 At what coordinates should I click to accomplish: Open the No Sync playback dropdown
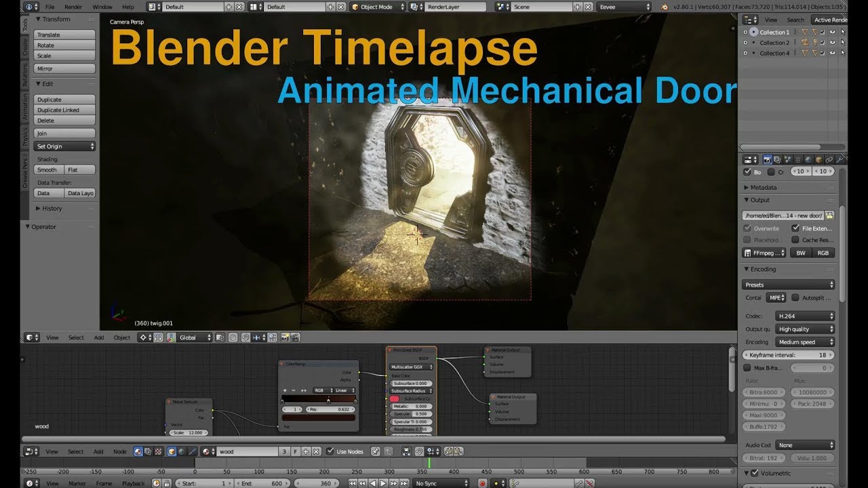point(441,483)
